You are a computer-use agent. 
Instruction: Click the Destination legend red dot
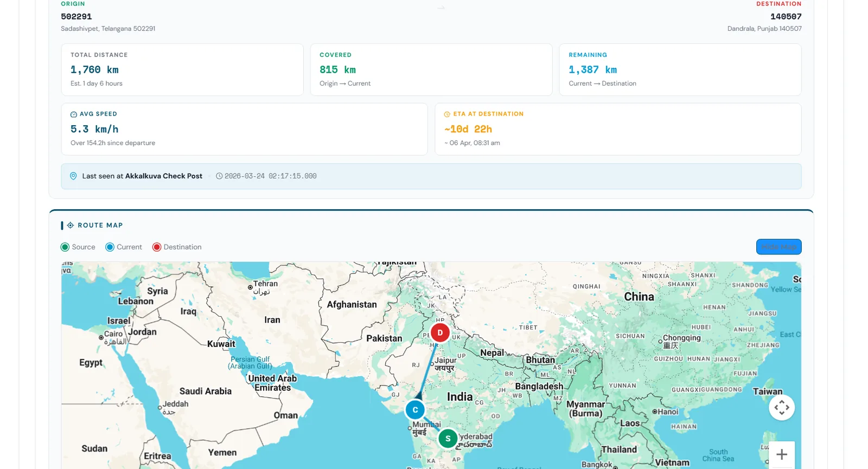157,247
